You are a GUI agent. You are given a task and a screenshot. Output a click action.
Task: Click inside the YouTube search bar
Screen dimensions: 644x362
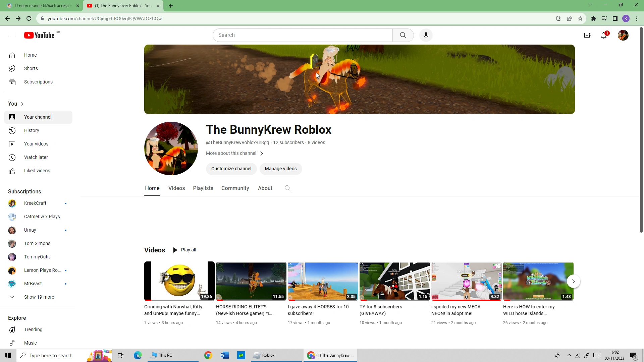(302, 35)
